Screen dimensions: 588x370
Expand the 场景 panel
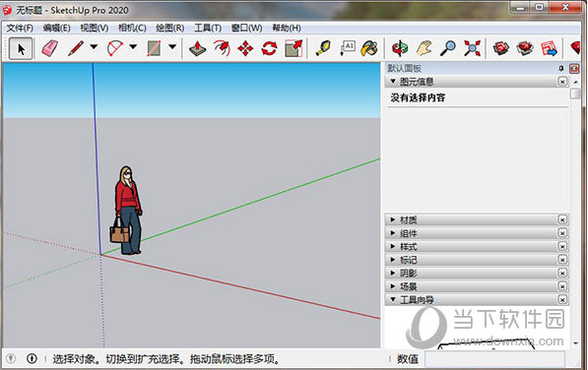[393, 286]
